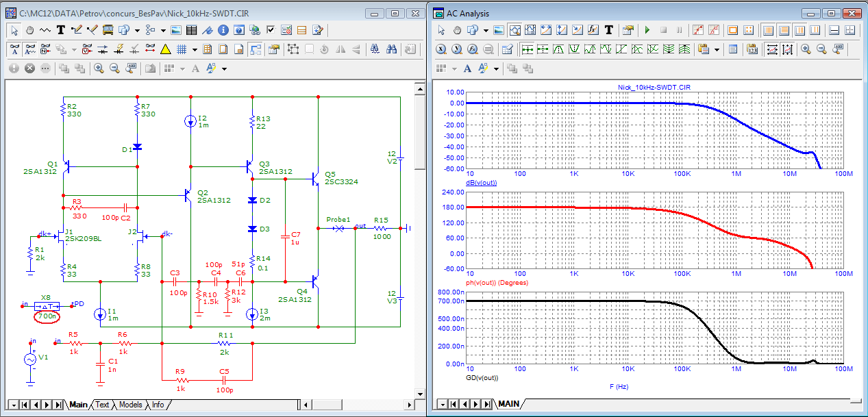Toggle the checkbox icon in schematic toolbar
The height and width of the screenshot is (417, 868).
point(271,30)
